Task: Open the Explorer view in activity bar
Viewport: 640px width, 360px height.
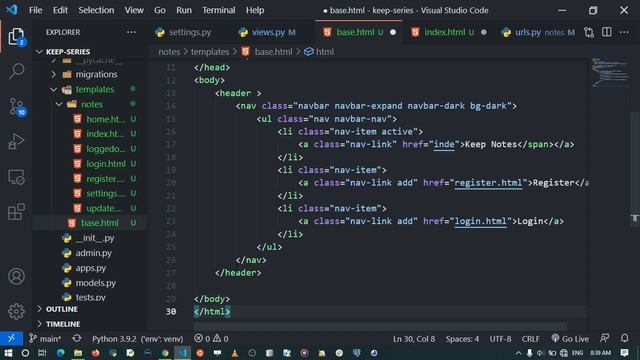Action: point(16,37)
